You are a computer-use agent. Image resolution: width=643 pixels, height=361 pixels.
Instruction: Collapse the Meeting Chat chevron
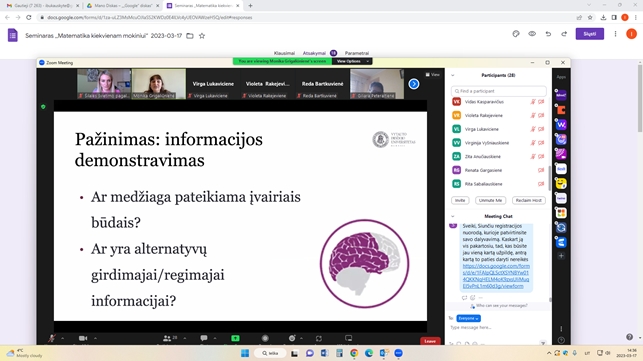(453, 216)
